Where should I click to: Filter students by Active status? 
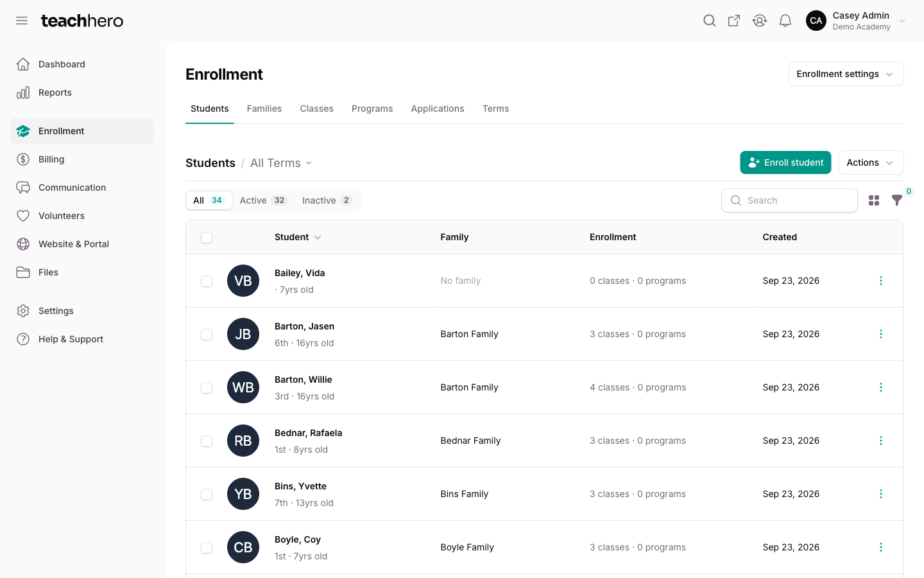pyautogui.click(x=264, y=200)
